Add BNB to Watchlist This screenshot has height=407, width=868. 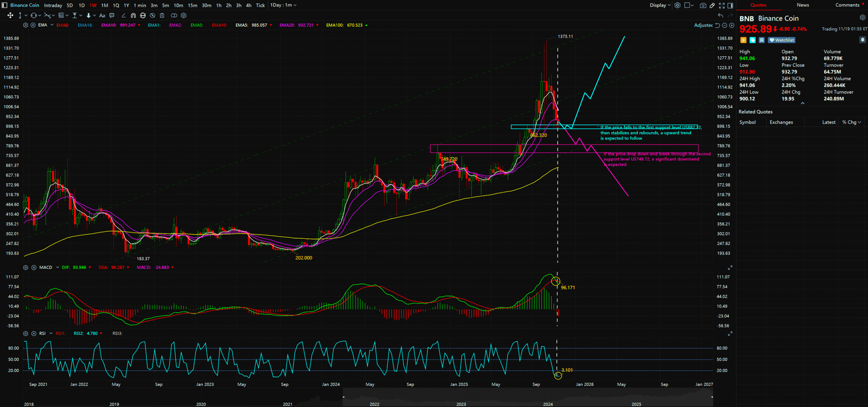(782, 40)
